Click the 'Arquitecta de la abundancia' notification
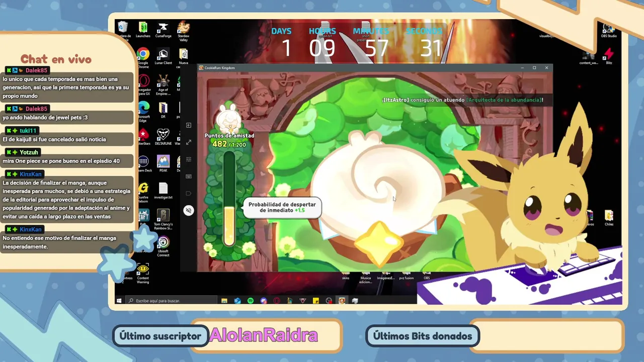 (462, 100)
